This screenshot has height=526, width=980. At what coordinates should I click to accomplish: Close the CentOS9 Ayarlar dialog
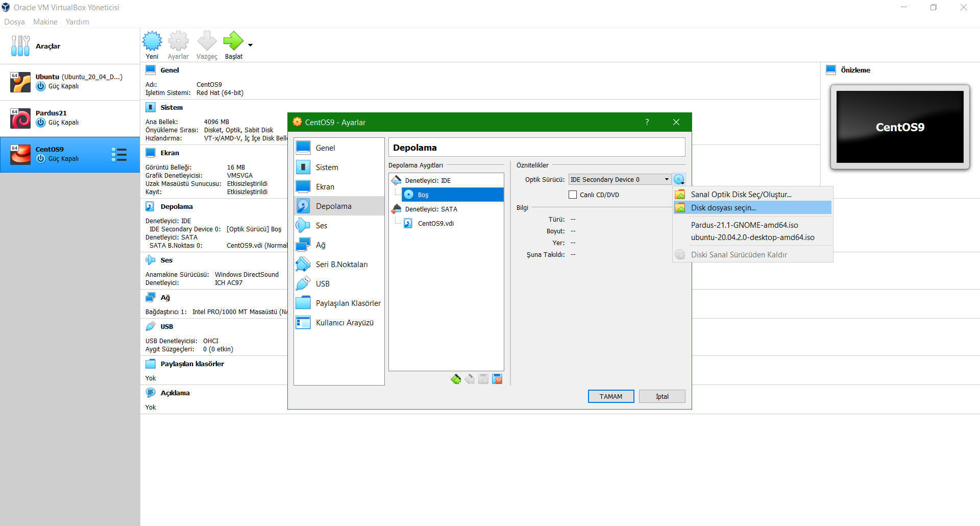tap(676, 122)
